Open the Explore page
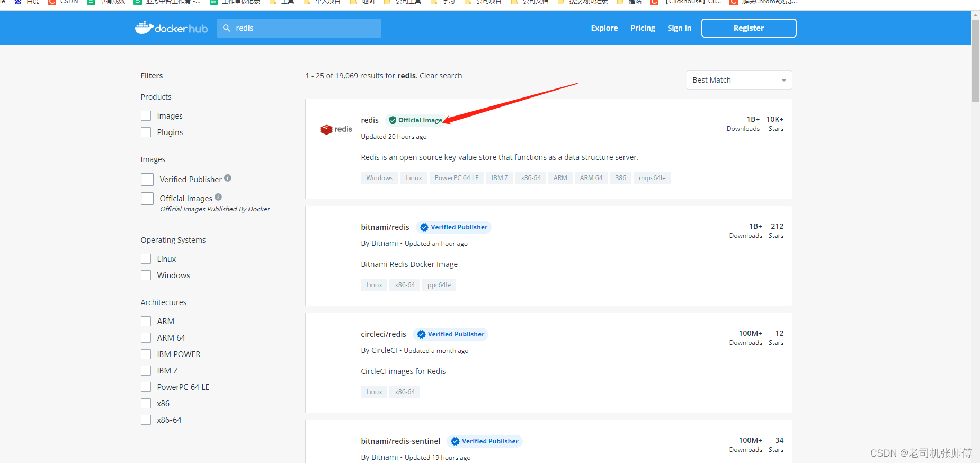The width and height of the screenshot is (980, 463). (x=604, y=28)
